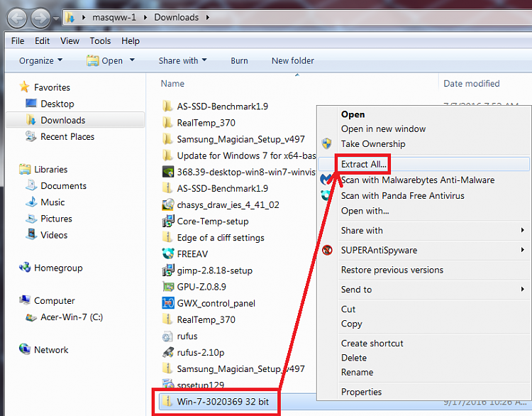The height and width of the screenshot is (416, 532).
Task: Click the Downloads folder icon in address bar
Action: (x=70, y=17)
